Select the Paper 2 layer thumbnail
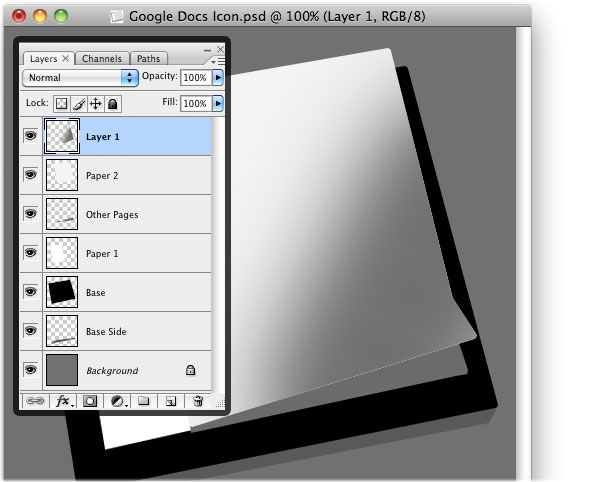Image resolution: width=600 pixels, height=482 pixels. 62,175
